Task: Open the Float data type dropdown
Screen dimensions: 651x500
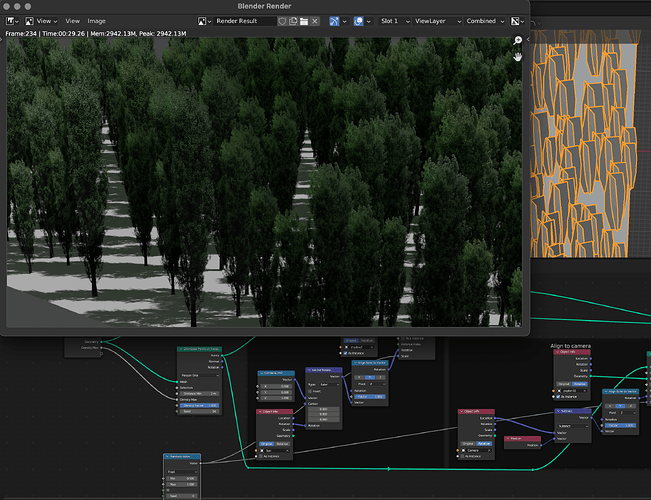Action: tap(181, 472)
